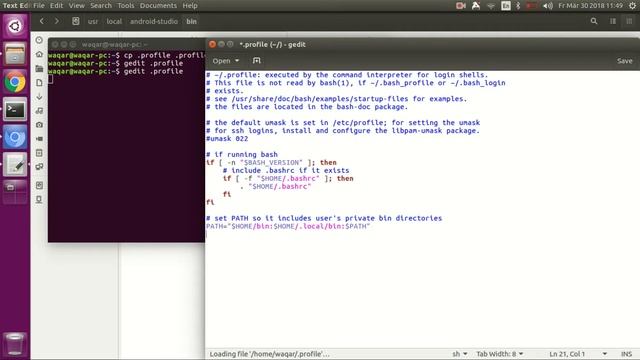Image resolution: width=640 pixels, height=360 pixels.
Task: Switch Files to grid view
Action: [x=629, y=21]
